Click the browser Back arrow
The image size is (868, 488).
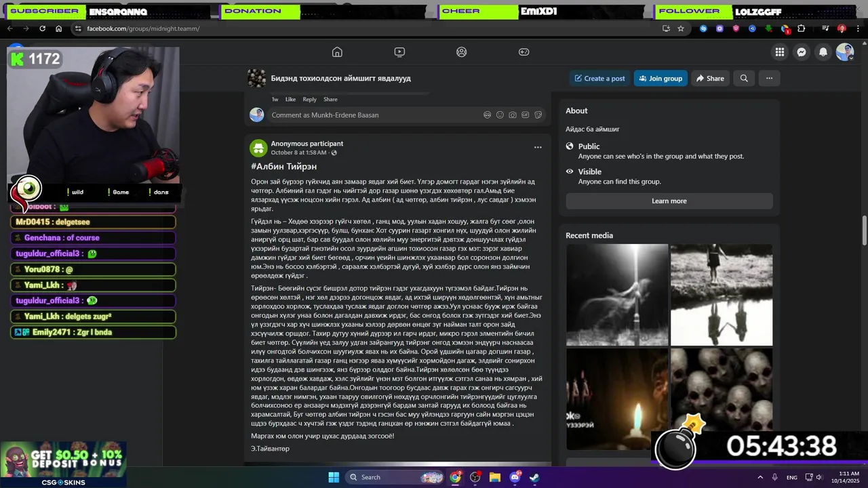9,28
